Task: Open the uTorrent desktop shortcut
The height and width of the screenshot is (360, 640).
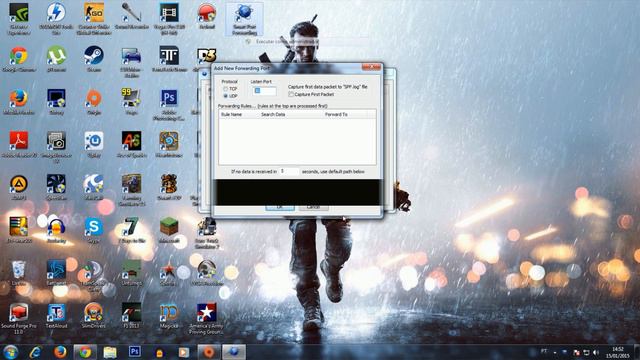Action: coord(56,59)
